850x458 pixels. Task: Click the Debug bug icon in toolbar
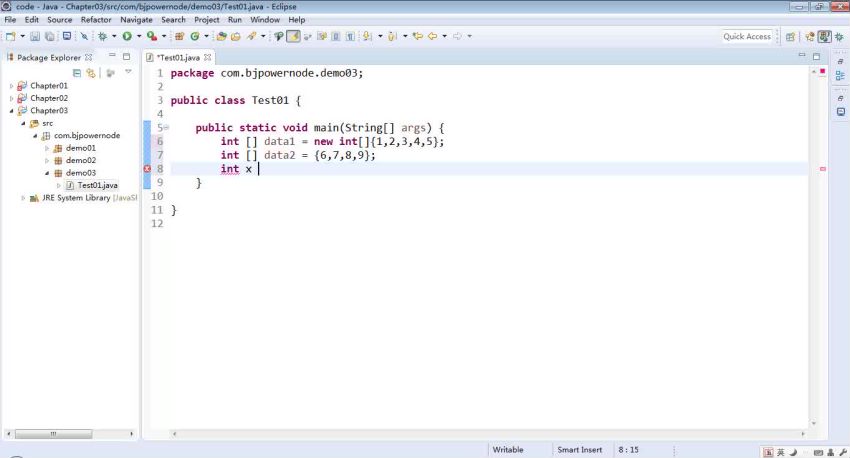point(103,36)
